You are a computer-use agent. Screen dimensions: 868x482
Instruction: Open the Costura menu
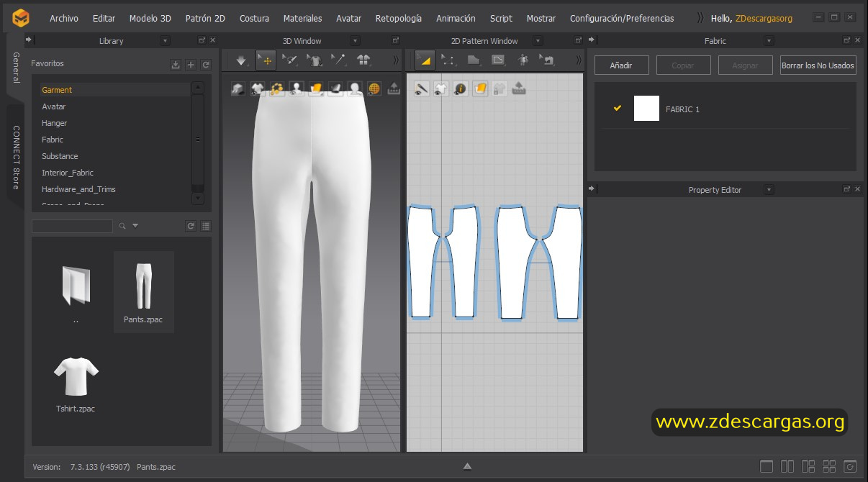254,18
